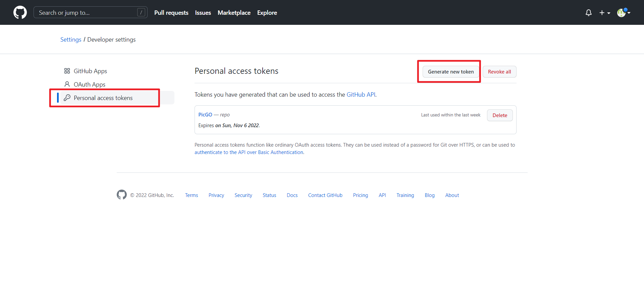Open the Terms footer link
The height and width of the screenshot is (303, 644).
click(192, 195)
